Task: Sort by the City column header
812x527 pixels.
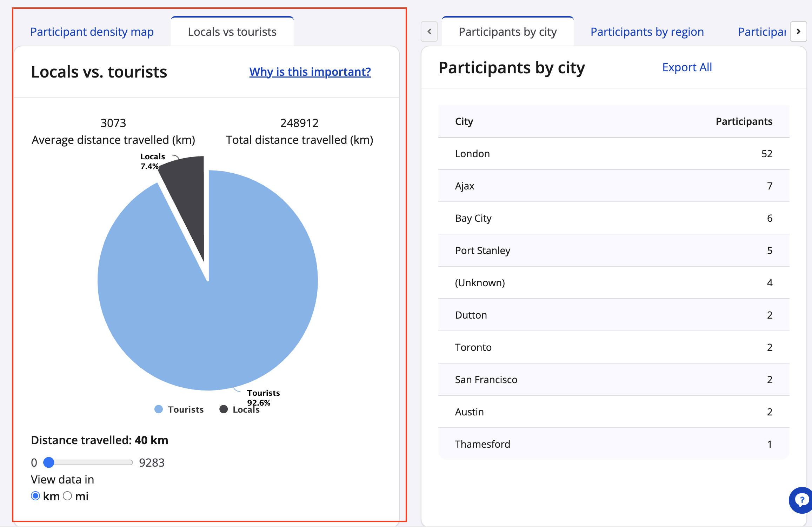Action: tap(464, 121)
